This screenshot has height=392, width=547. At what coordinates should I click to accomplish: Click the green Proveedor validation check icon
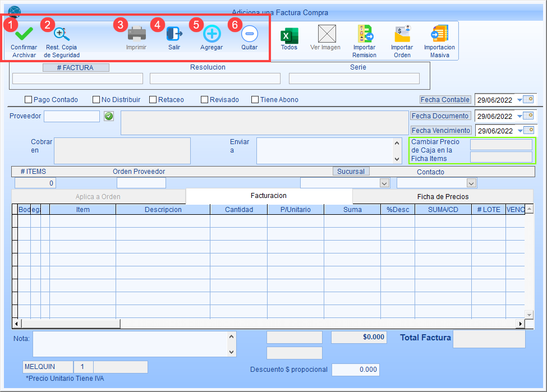click(x=109, y=116)
